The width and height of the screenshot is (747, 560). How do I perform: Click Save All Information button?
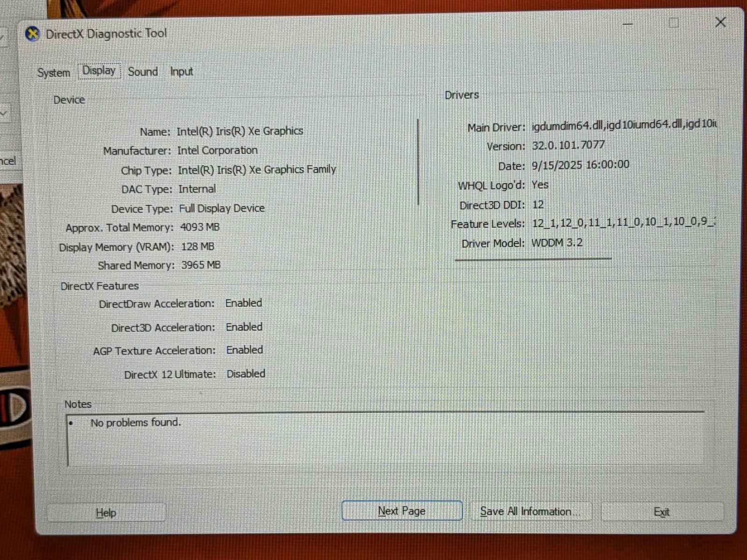530,511
